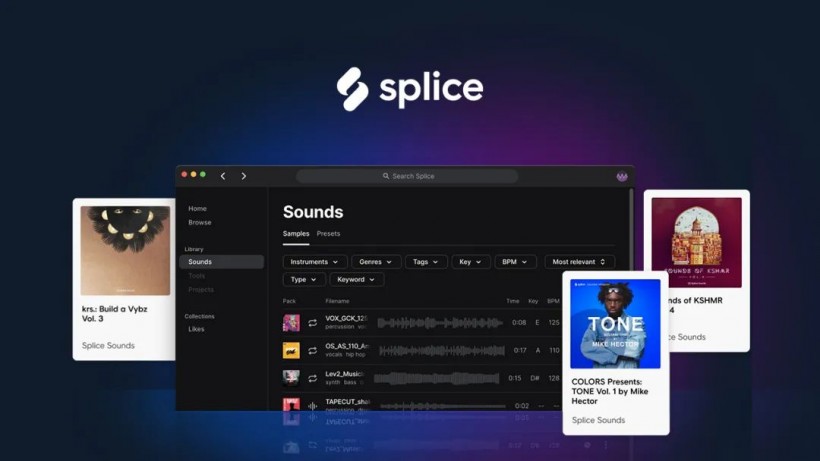Viewport: 820px width, 461px height.
Task: Select Sounds in the Library sidebar
Action: click(221, 262)
